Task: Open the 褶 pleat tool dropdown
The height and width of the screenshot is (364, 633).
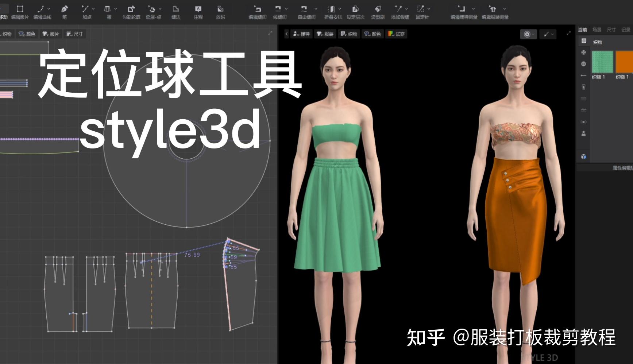Action: coord(116,8)
